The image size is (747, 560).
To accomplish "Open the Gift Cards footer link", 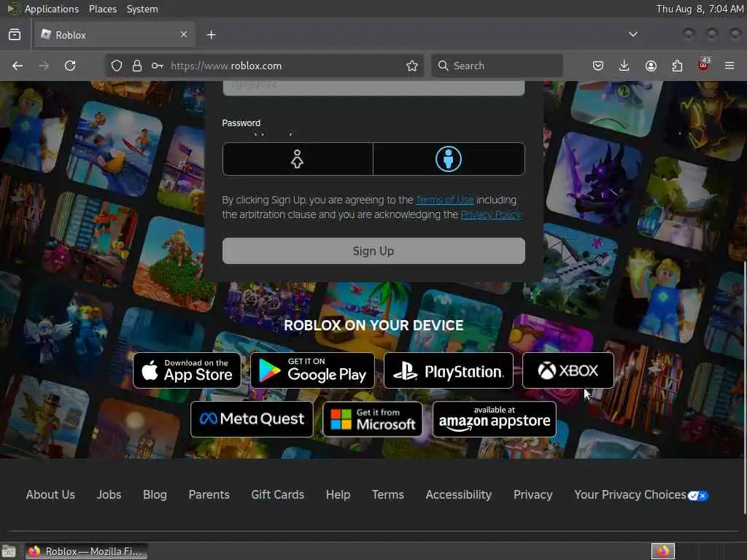I will (278, 495).
